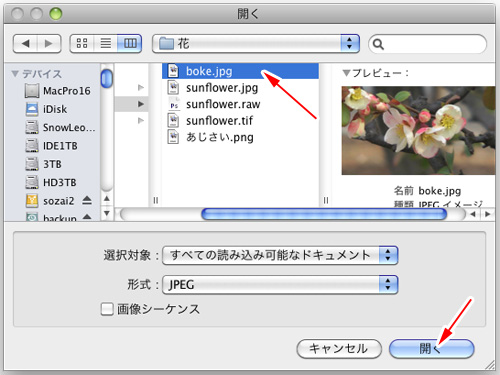Switch to column view mode
Screen dimensions: 500x375
pyautogui.click(x=130, y=44)
